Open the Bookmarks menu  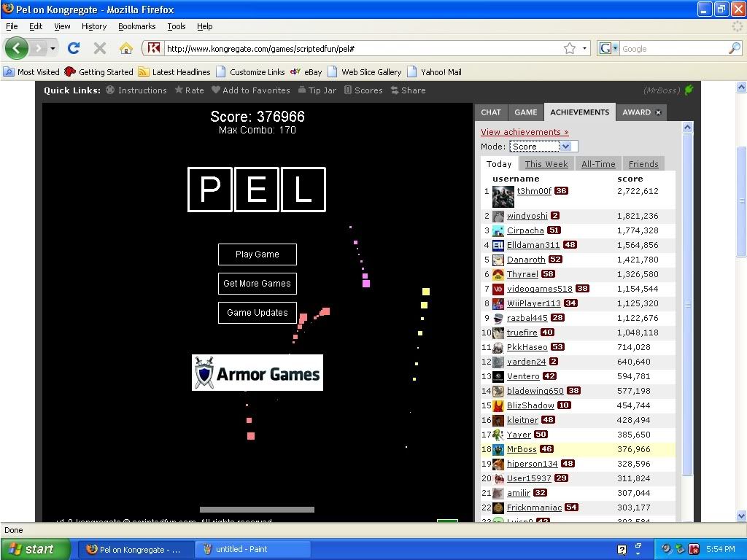coord(136,27)
